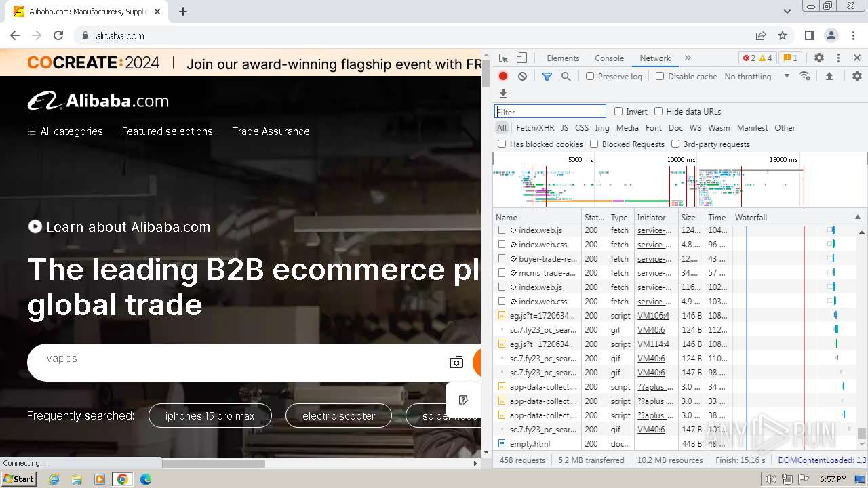Open All categories menu
Screen dimensions: 868x488
click(65, 131)
